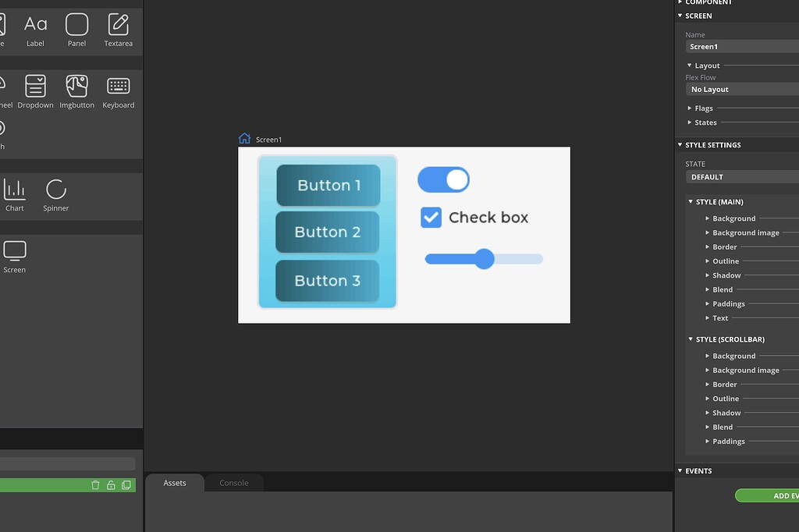Expand the Background entry under Style (Main)
The image size is (799, 532).
[x=733, y=218]
